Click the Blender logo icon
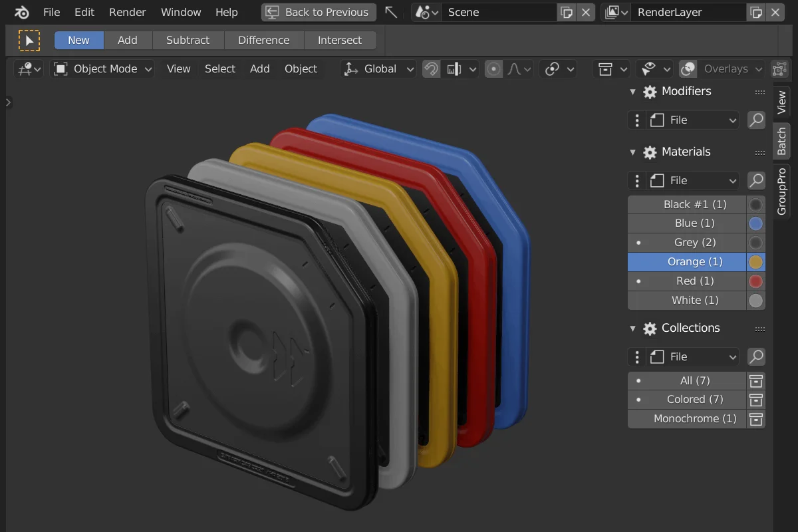The image size is (798, 532). (x=21, y=12)
